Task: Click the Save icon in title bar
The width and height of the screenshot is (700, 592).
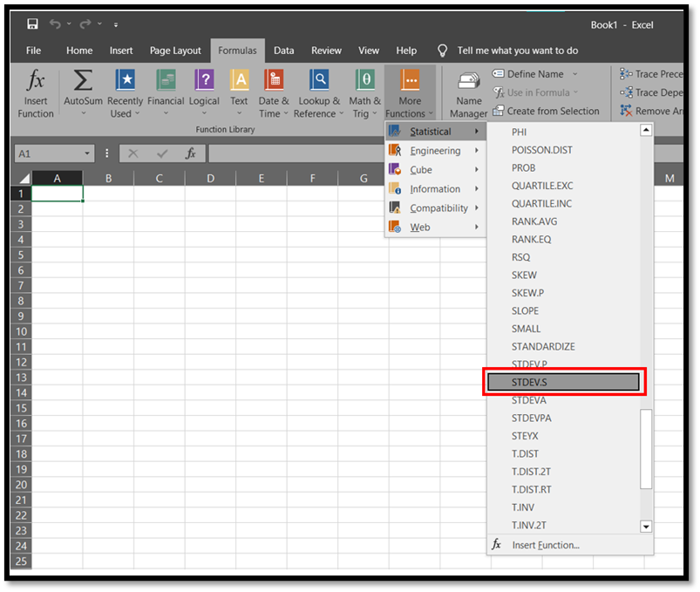Action: point(32,24)
